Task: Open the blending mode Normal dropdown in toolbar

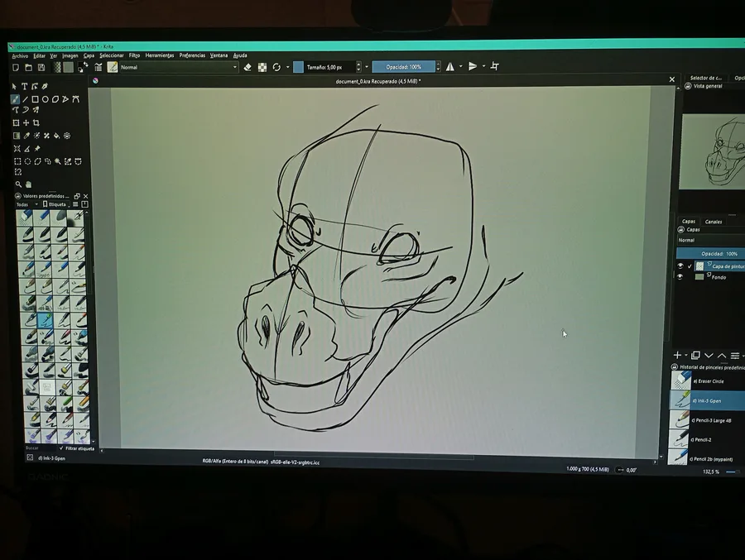Action: coord(178,68)
